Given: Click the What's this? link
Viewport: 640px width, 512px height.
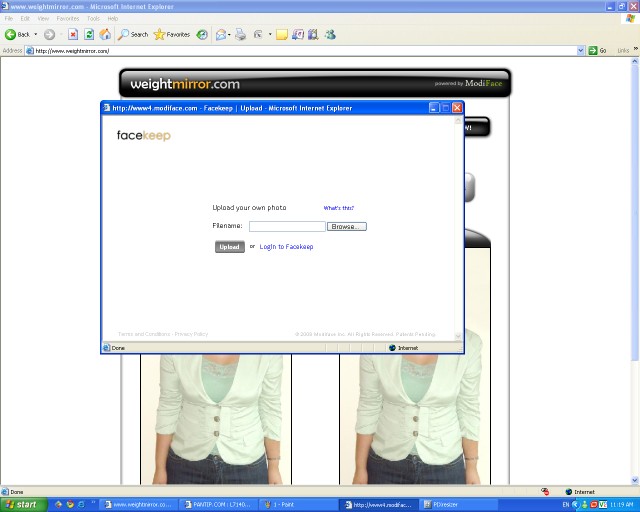Looking at the screenshot, I should [x=339, y=208].
